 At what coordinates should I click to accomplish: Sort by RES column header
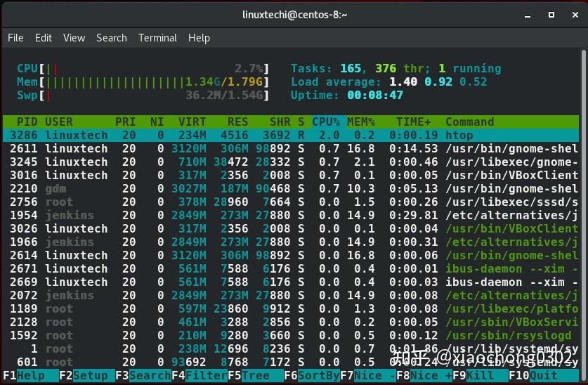coord(237,122)
